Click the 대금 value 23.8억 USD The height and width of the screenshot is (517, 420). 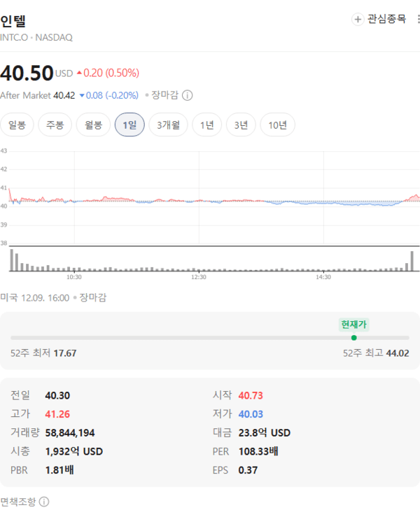pos(265,432)
